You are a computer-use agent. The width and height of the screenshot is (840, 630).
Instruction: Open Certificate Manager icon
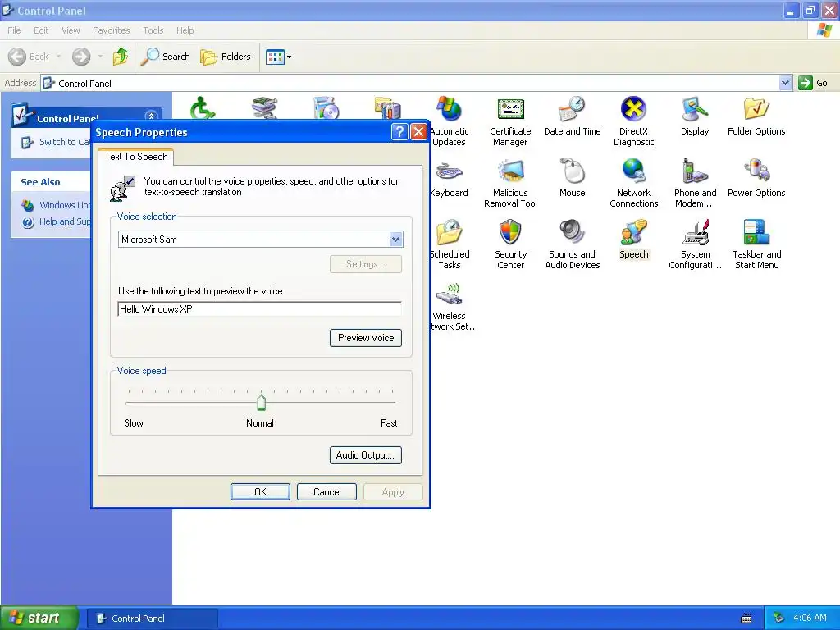point(510,109)
